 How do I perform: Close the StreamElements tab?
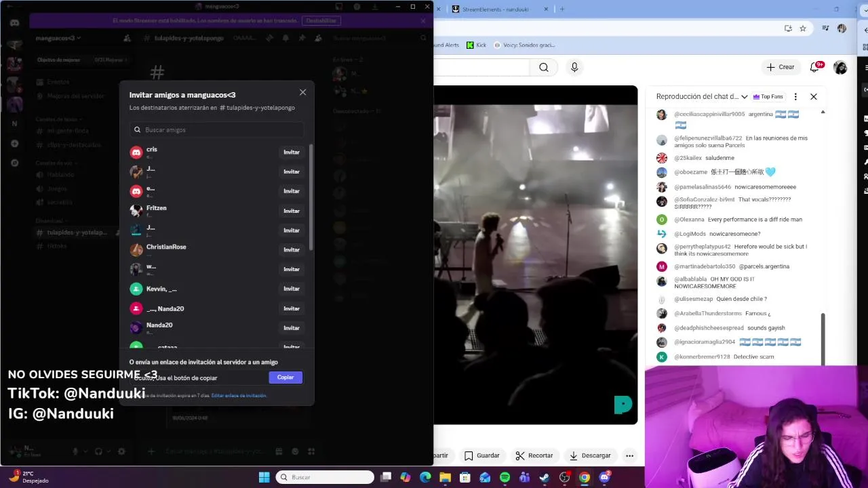pos(545,9)
